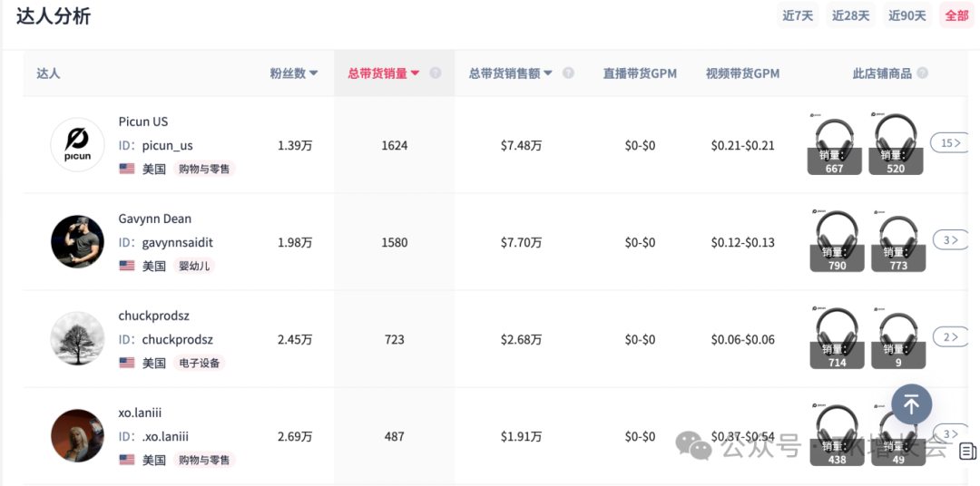980x486 pixels.
Task: Click help icon beside 此店铺商品 header
Action: click(922, 73)
